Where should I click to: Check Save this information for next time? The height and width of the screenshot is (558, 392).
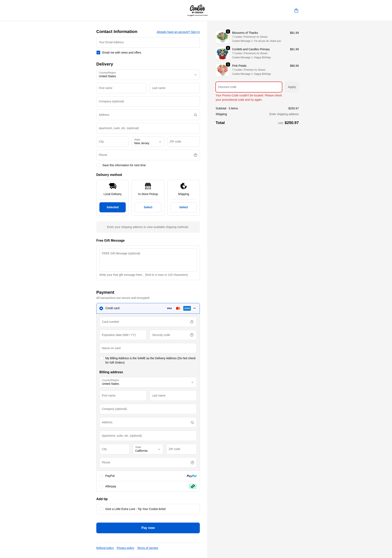pos(98,165)
